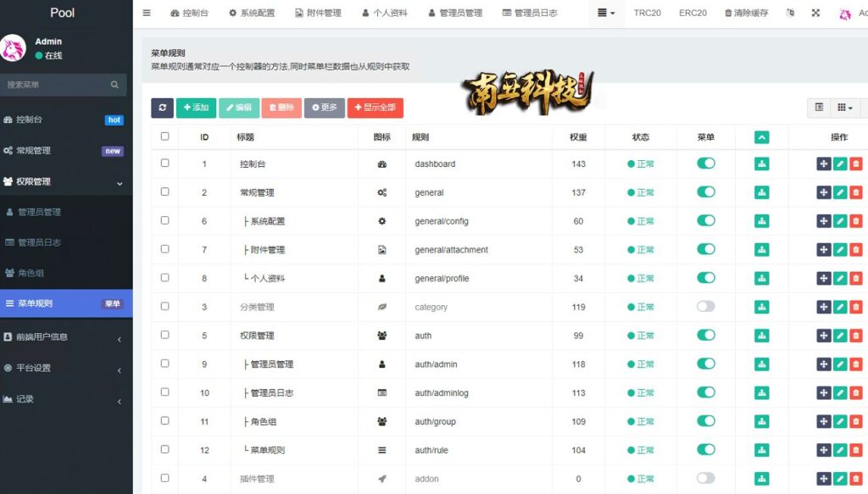Click sitemap icon in general/attachment row

(x=762, y=250)
